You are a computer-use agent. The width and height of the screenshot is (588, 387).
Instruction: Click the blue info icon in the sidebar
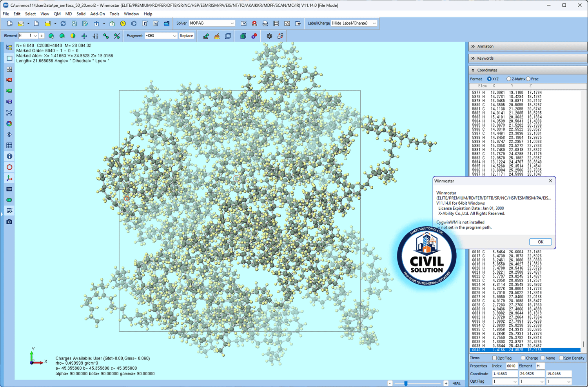[x=9, y=156]
